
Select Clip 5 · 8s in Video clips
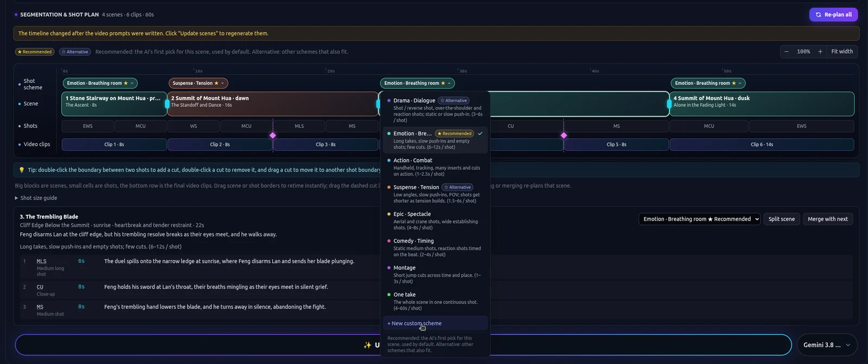click(616, 145)
